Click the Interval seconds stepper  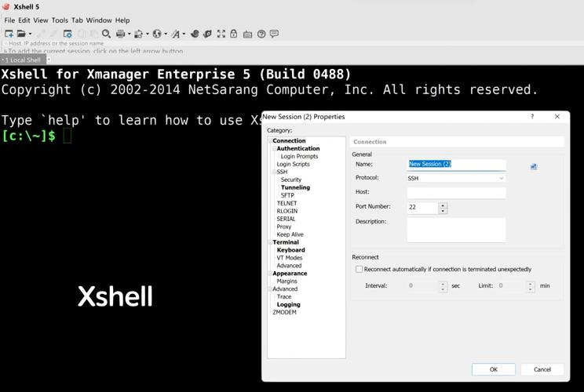coord(443,286)
